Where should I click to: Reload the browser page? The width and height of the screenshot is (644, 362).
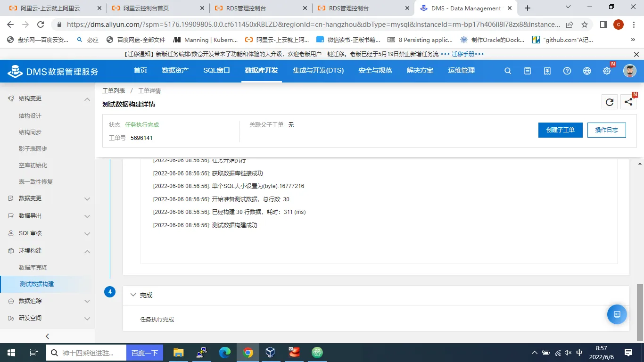41,25
